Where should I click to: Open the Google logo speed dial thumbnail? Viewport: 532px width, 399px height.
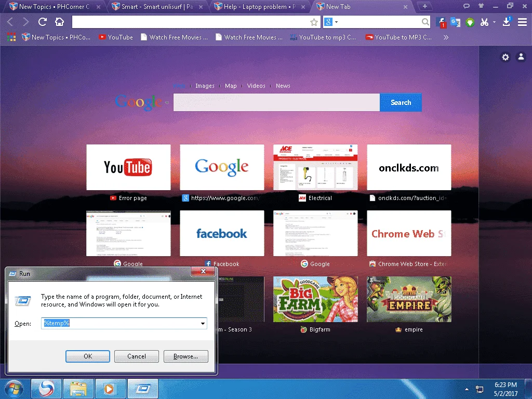(222, 167)
